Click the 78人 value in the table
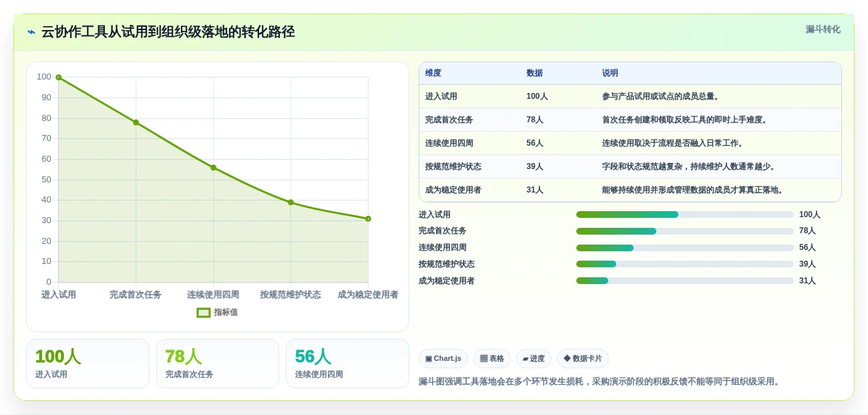Screen dimensions: 868x415 535,120
